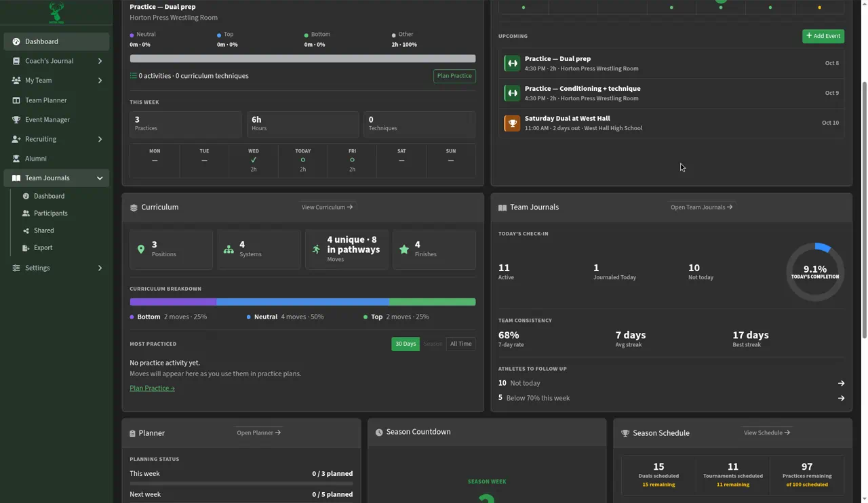The height and width of the screenshot is (503, 868).
Task: Expand the My Team submenu
Action: (x=100, y=81)
